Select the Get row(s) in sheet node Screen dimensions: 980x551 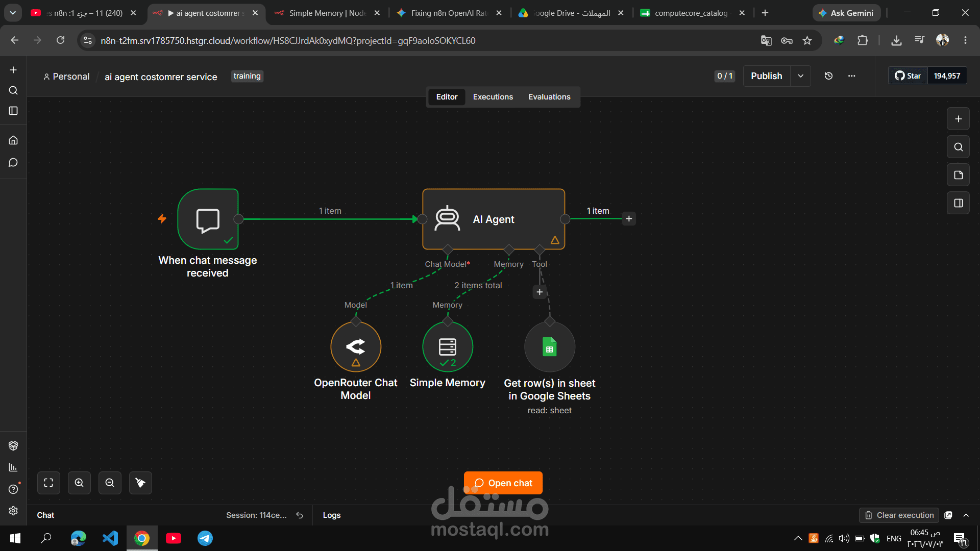[x=550, y=347]
